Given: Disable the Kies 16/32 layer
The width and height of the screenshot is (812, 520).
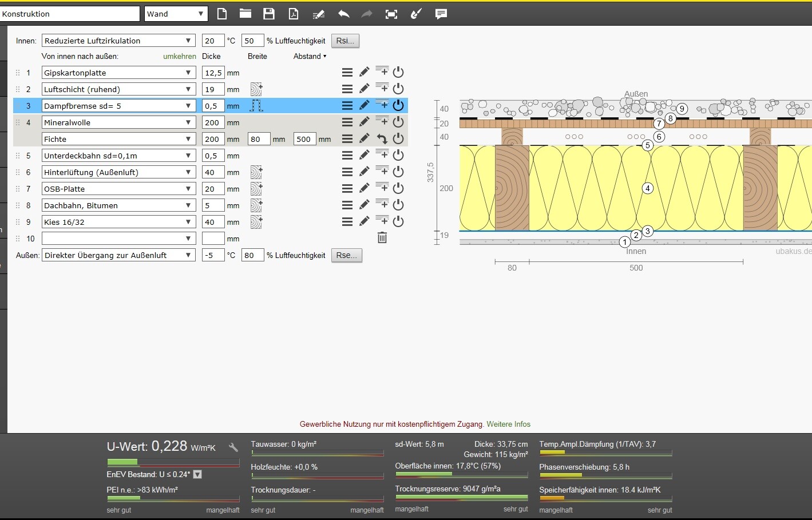Looking at the screenshot, I should 398,222.
